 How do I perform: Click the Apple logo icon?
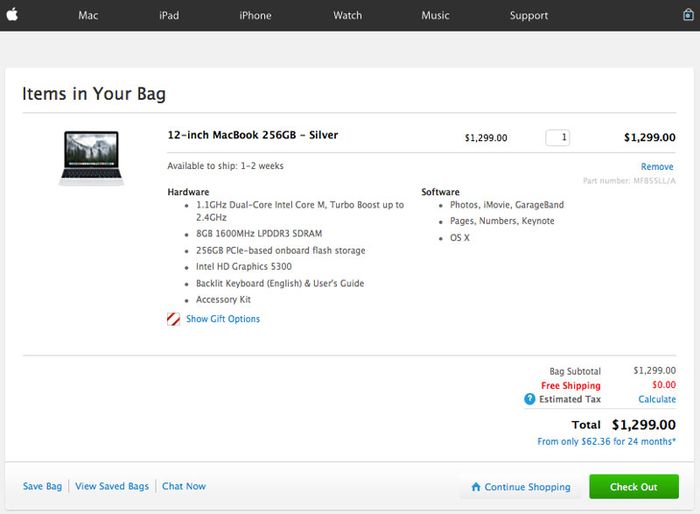tap(12, 15)
